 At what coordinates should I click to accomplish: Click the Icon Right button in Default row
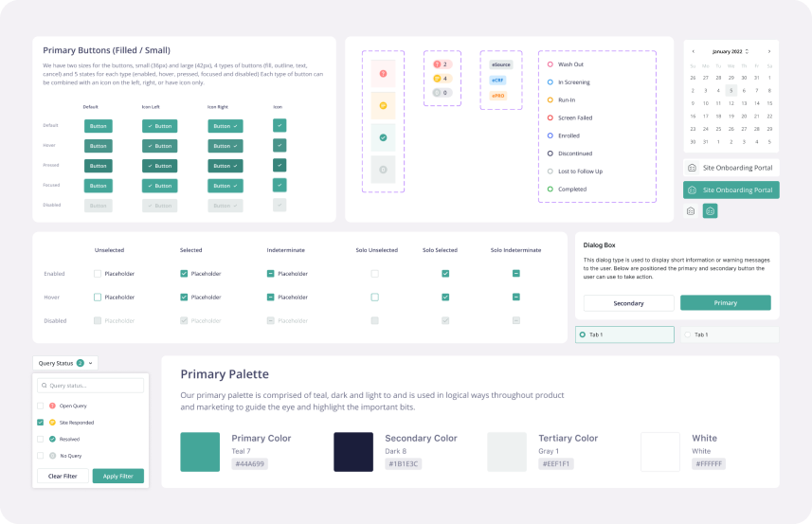[x=226, y=125]
